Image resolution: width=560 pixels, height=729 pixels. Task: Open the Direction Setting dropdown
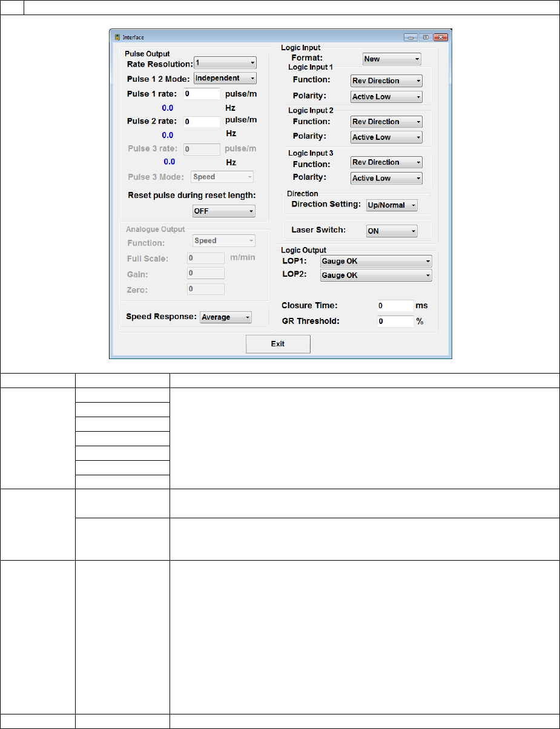click(x=392, y=205)
